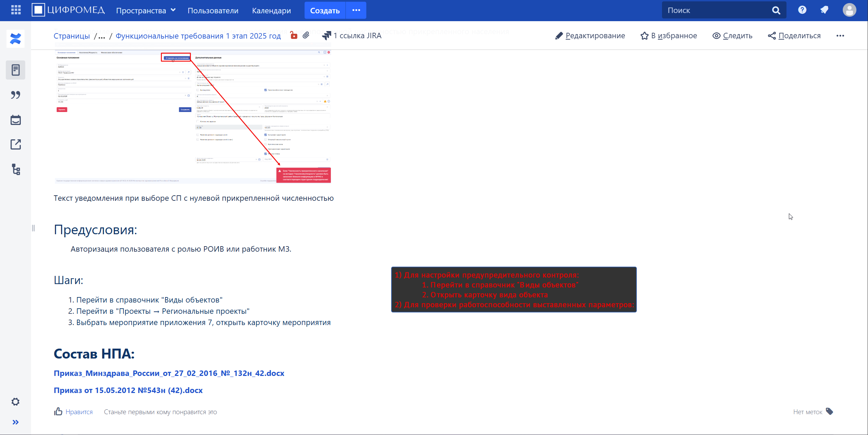Open space settings gear icon
868x435 pixels.
[15, 402]
